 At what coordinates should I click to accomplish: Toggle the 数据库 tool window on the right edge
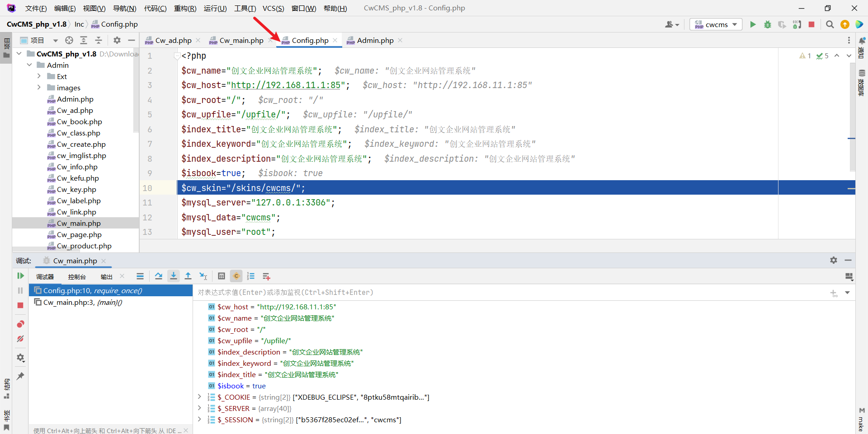click(862, 83)
